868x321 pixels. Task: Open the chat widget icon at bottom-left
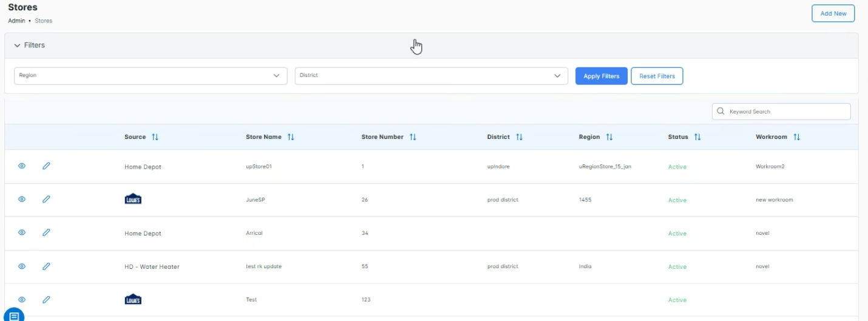point(14,316)
